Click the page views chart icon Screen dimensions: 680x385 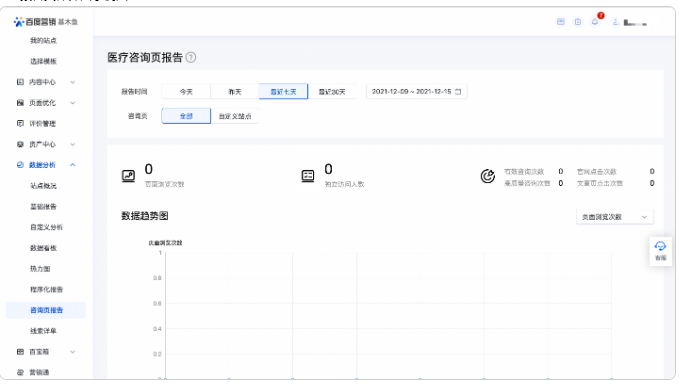[x=128, y=176]
